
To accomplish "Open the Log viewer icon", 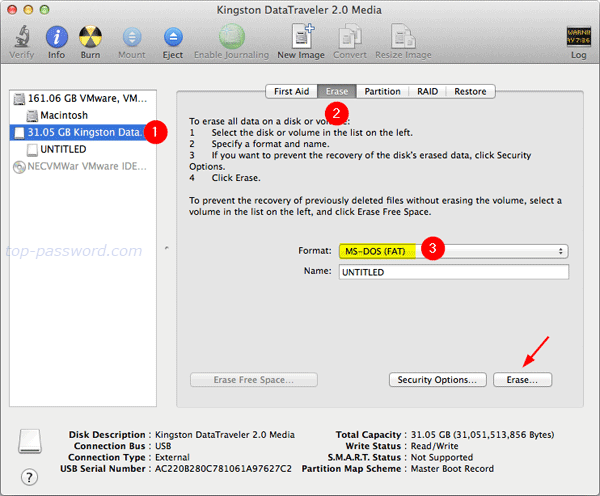I will coord(578,37).
